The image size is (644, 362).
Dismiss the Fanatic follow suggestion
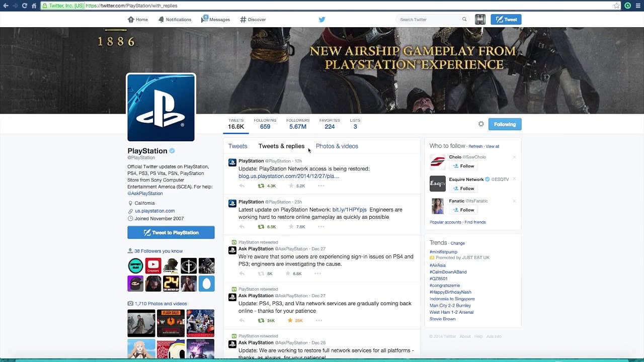click(514, 201)
